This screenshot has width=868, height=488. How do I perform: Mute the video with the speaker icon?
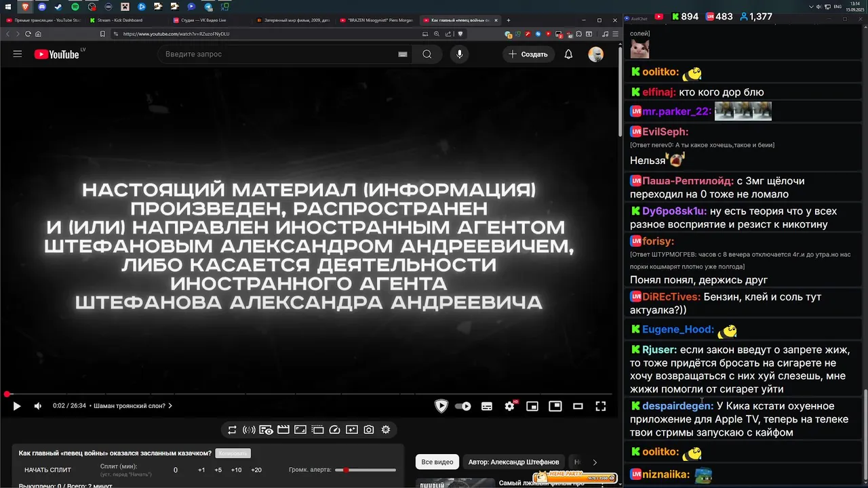pos(38,406)
